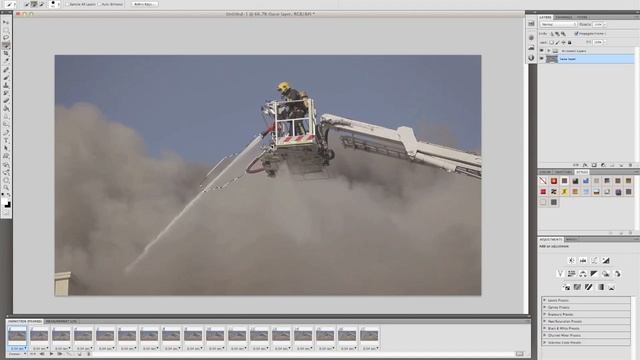Add a Brightness/Contrast adjustment
The image size is (640, 360).
(571, 260)
